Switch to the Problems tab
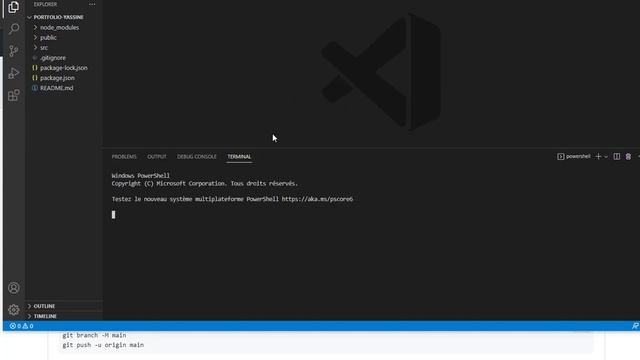Image resolution: width=640 pixels, height=360 pixels. pyautogui.click(x=124, y=157)
